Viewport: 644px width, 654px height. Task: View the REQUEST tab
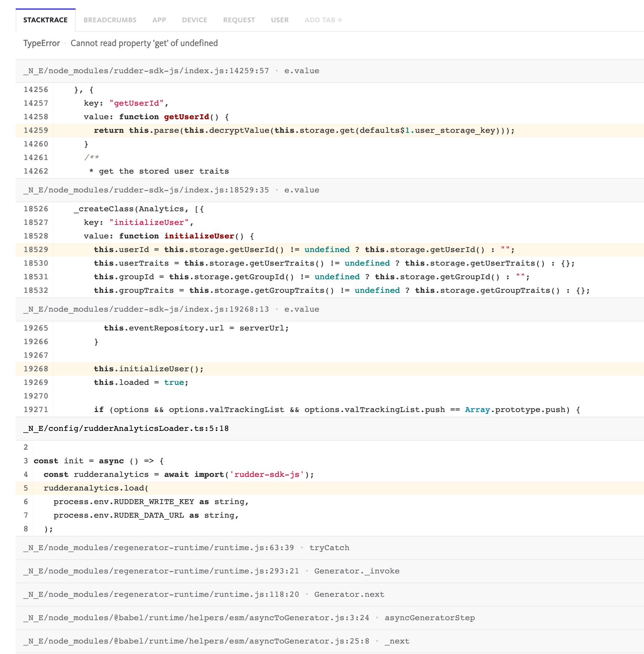[239, 20]
